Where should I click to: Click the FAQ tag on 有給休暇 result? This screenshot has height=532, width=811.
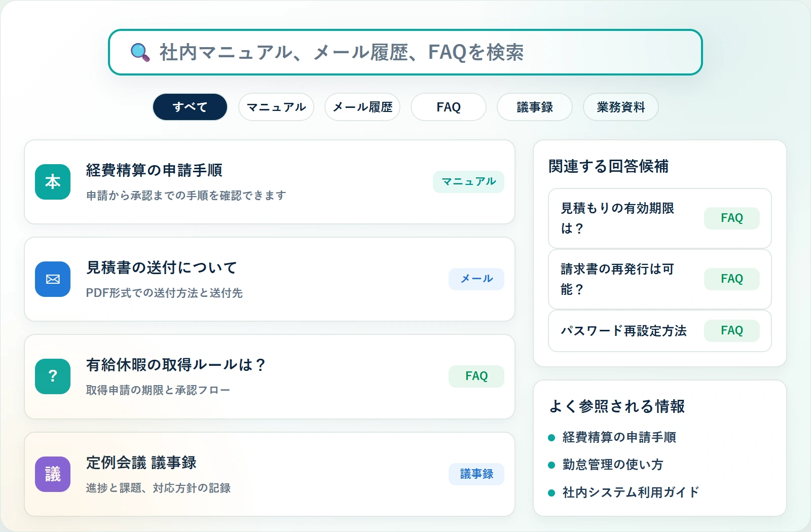point(476,376)
